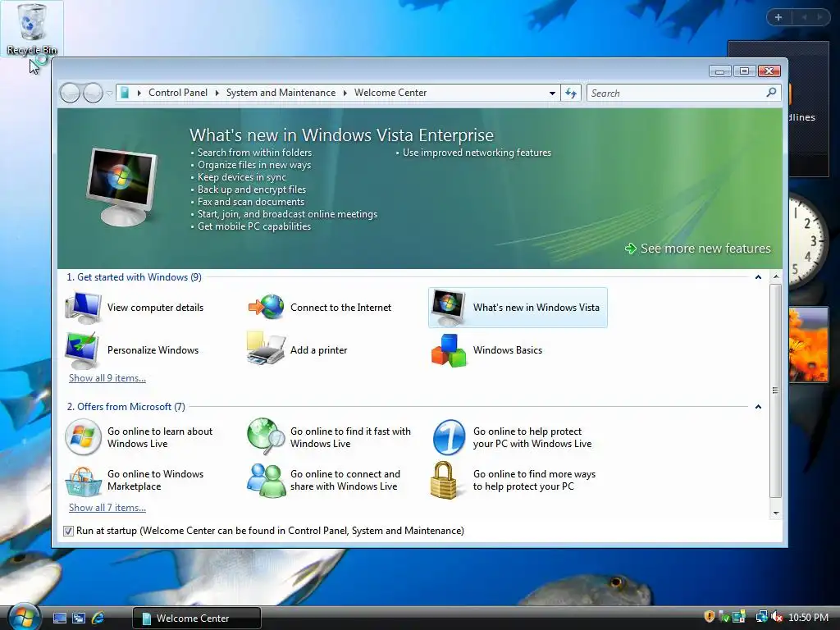The image size is (840, 630).
Task: Click the Go online to Windows Marketplace text
Action: [155, 480]
